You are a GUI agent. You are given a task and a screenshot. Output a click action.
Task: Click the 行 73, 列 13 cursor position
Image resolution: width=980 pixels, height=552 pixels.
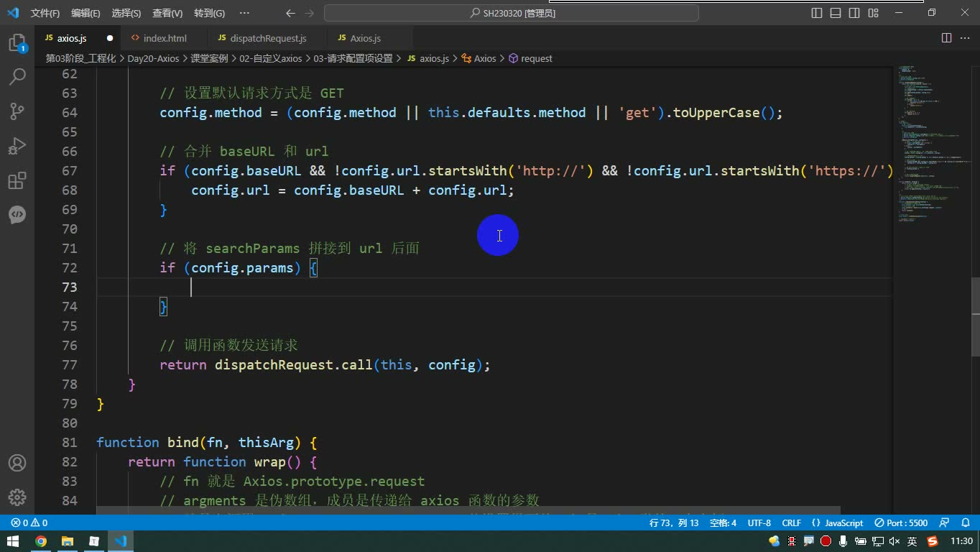point(674,523)
